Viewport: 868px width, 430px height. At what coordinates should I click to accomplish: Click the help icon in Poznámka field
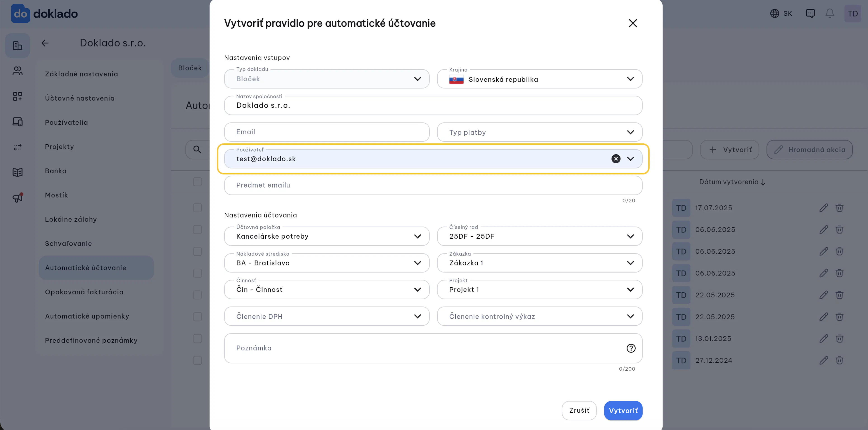631,348
